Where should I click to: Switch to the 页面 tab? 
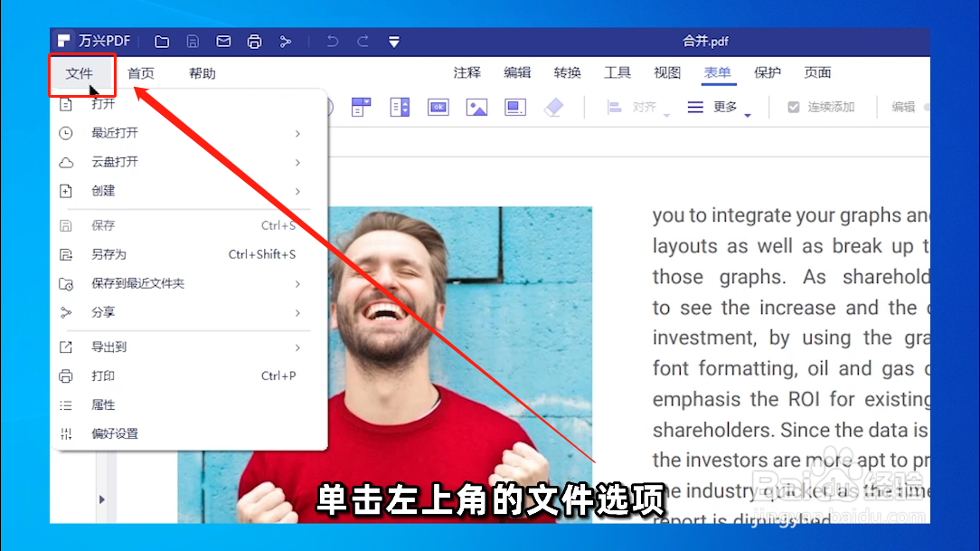(x=817, y=72)
